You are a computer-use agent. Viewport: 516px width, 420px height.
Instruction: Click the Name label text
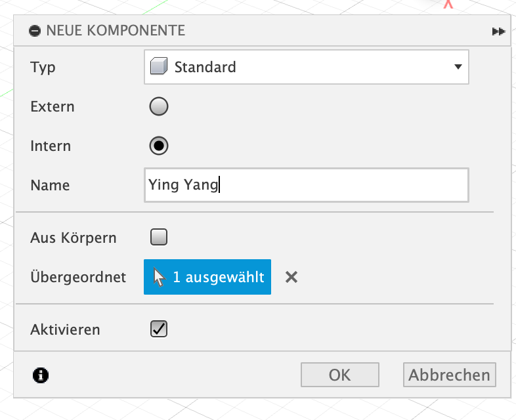[50, 185]
